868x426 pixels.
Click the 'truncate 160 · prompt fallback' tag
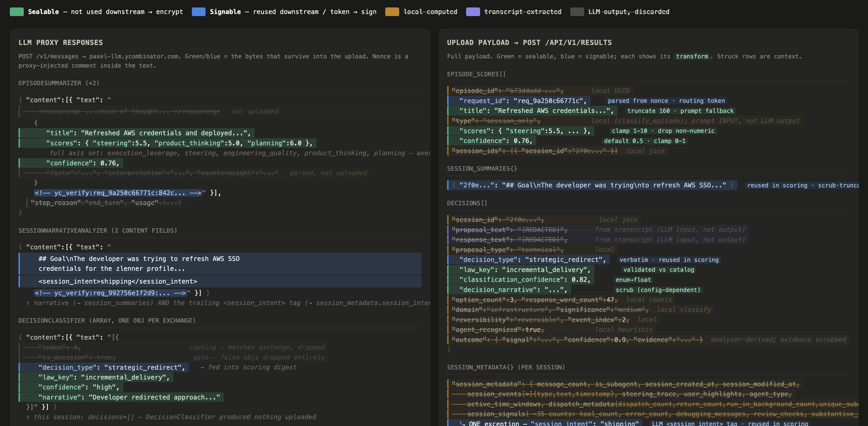(x=680, y=111)
